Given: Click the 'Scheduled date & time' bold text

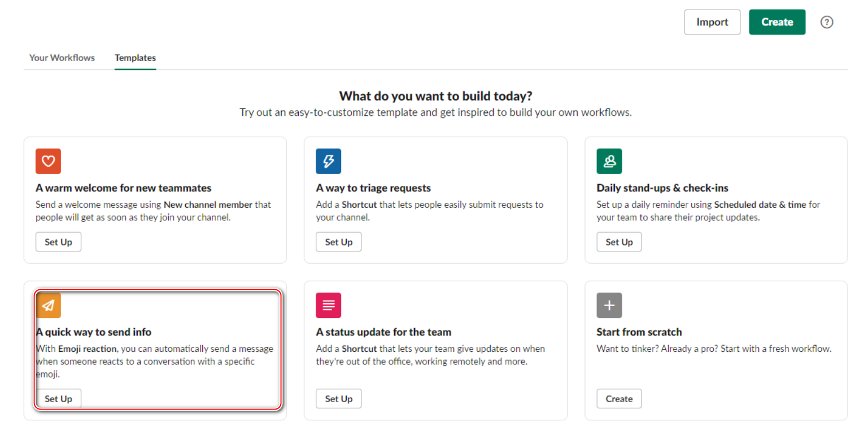Looking at the screenshot, I should click(x=760, y=204).
